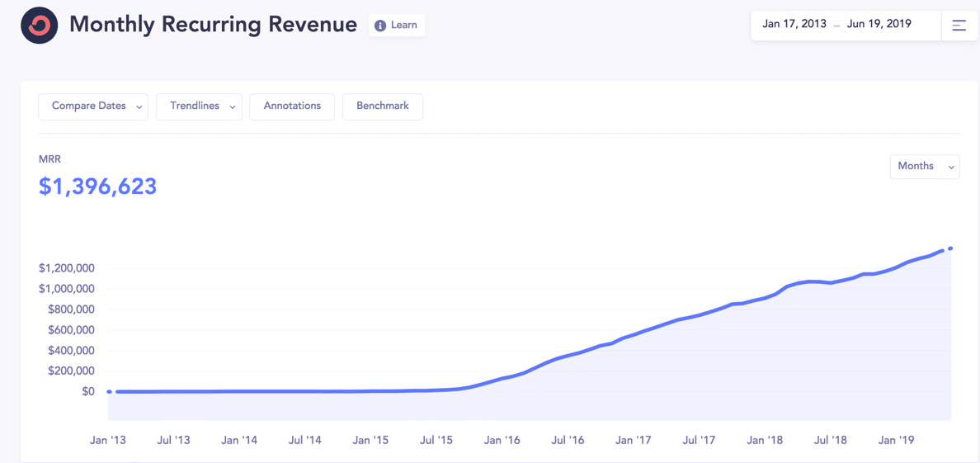Open the hamburger menu icon

959,26
